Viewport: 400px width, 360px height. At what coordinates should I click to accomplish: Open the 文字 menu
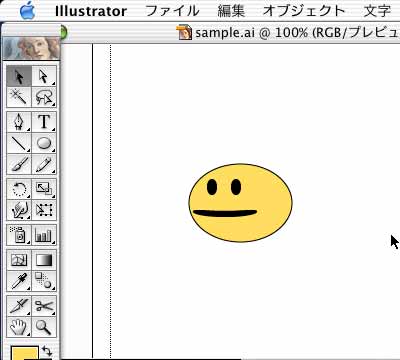[x=377, y=11]
